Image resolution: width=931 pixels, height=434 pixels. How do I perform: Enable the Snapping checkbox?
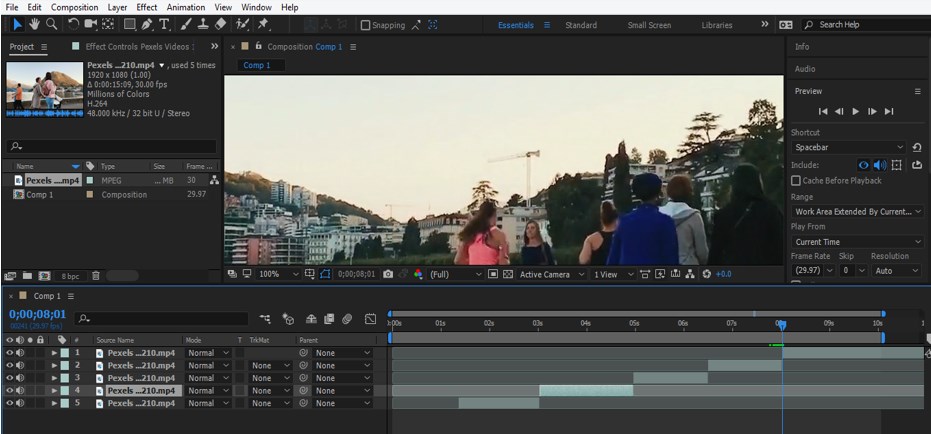click(365, 25)
